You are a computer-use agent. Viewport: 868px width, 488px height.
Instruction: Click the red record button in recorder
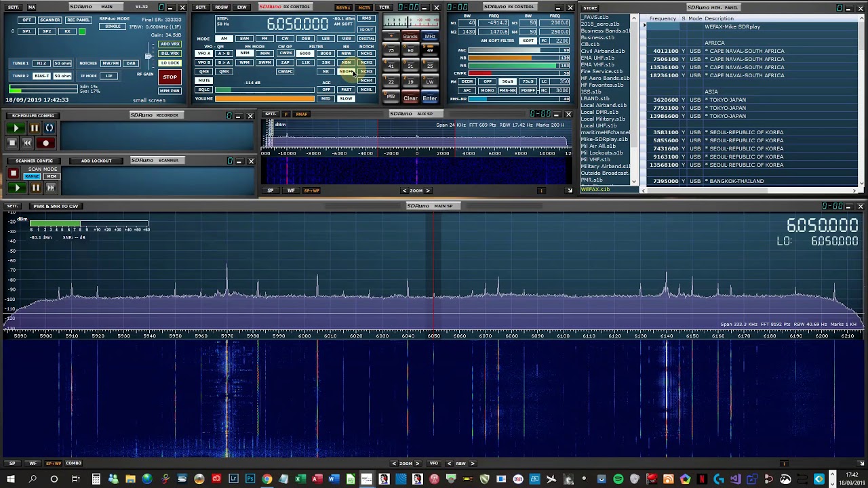point(45,143)
